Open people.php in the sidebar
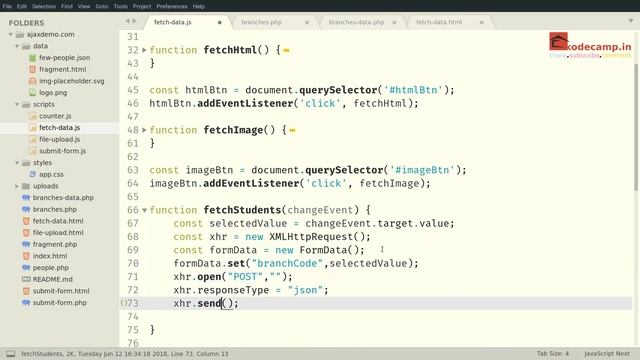Viewport: 640px width, 360px height. pyautogui.click(x=51, y=268)
